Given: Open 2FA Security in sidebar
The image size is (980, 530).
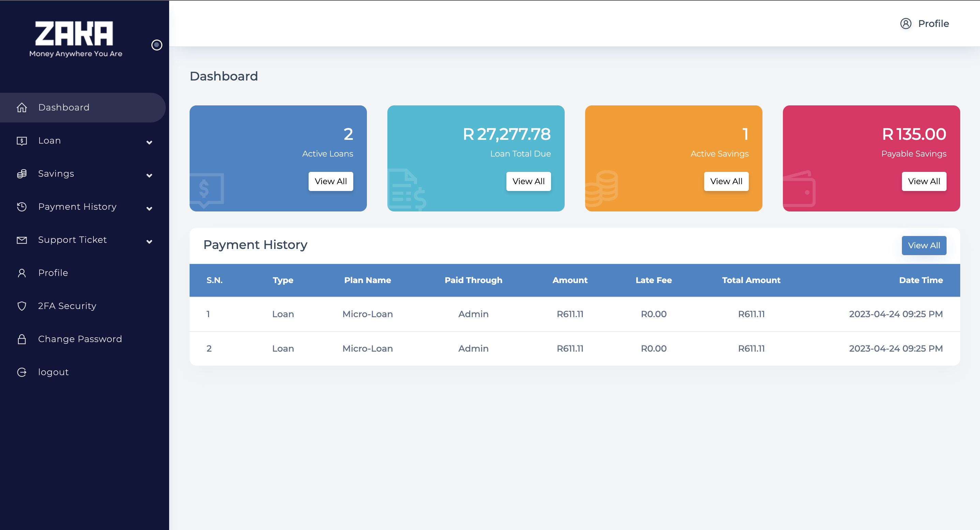Looking at the screenshot, I should click(67, 306).
